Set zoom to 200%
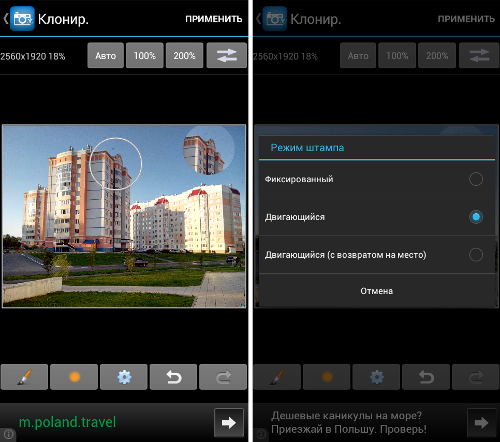500x442 pixels. click(x=184, y=55)
